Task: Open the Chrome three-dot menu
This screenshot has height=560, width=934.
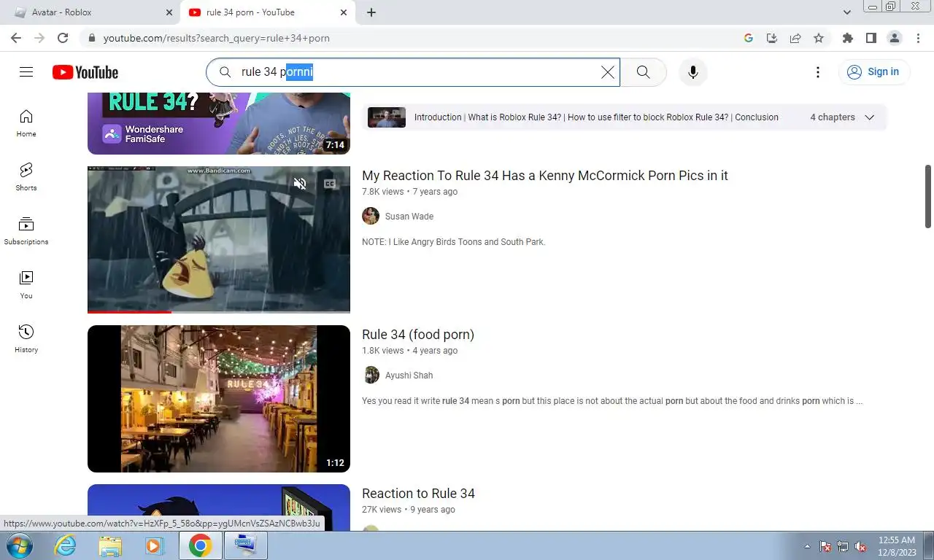Action: (917, 38)
